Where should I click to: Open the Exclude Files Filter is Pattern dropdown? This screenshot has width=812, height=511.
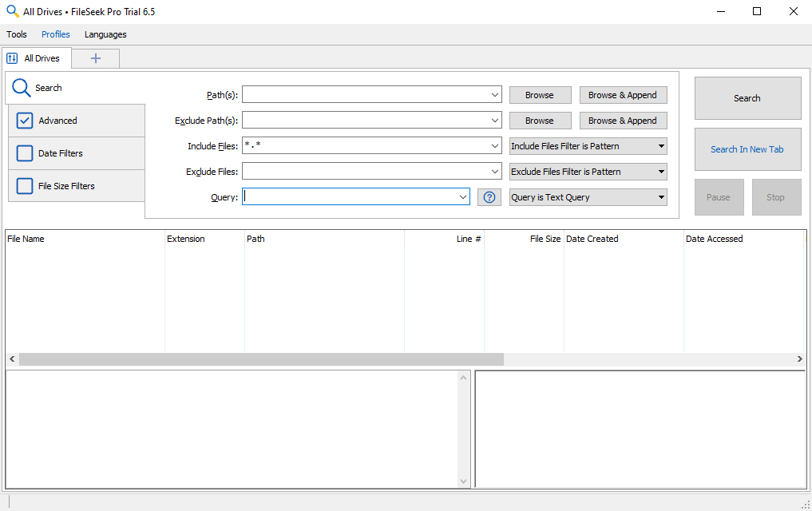click(588, 172)
